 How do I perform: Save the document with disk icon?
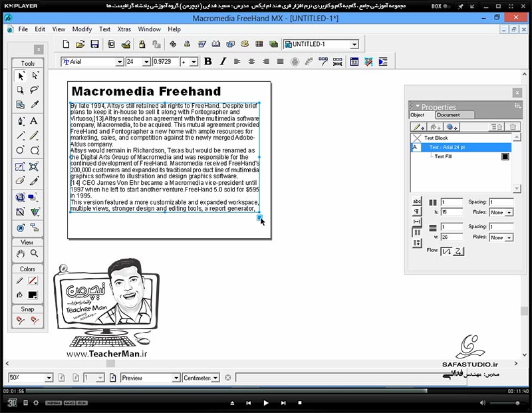click(x=94, y=44)
